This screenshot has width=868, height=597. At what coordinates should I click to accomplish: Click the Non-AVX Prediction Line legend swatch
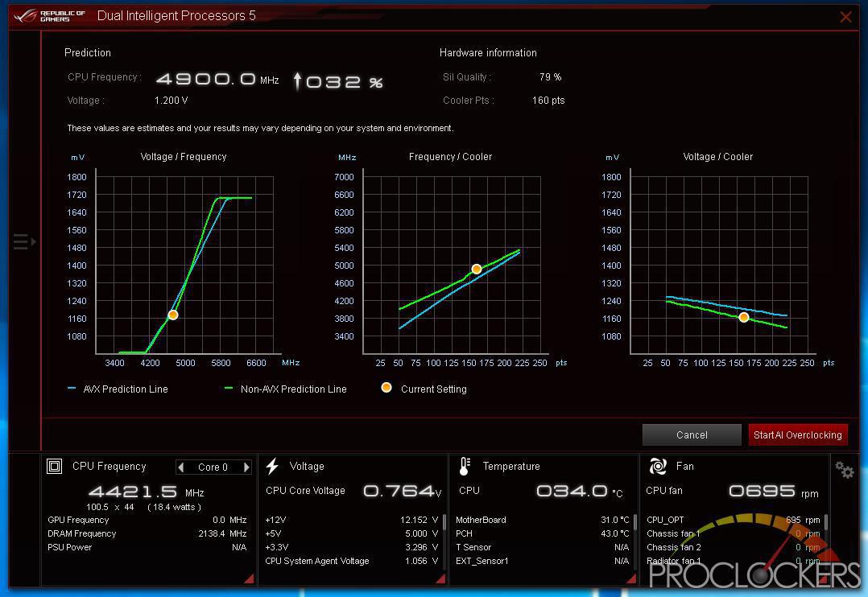228,389
